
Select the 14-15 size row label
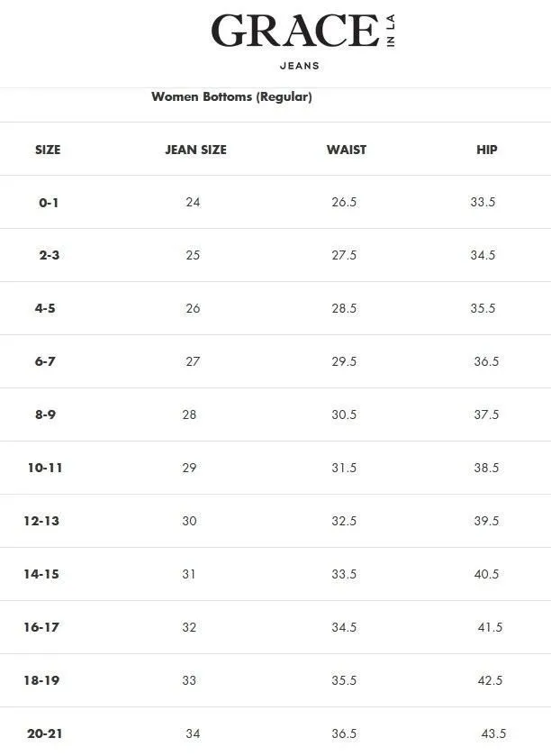[x=41, y=574]
